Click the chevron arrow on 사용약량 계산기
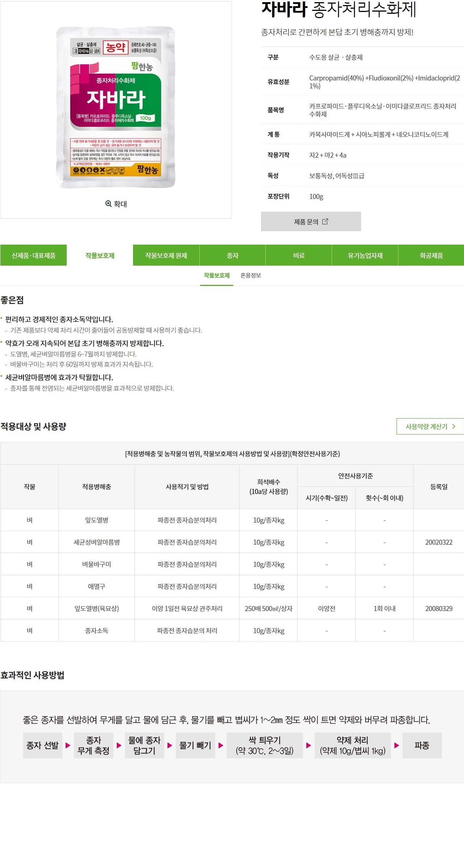The height and width of the screenshot is (868, 464). point(453,427)
